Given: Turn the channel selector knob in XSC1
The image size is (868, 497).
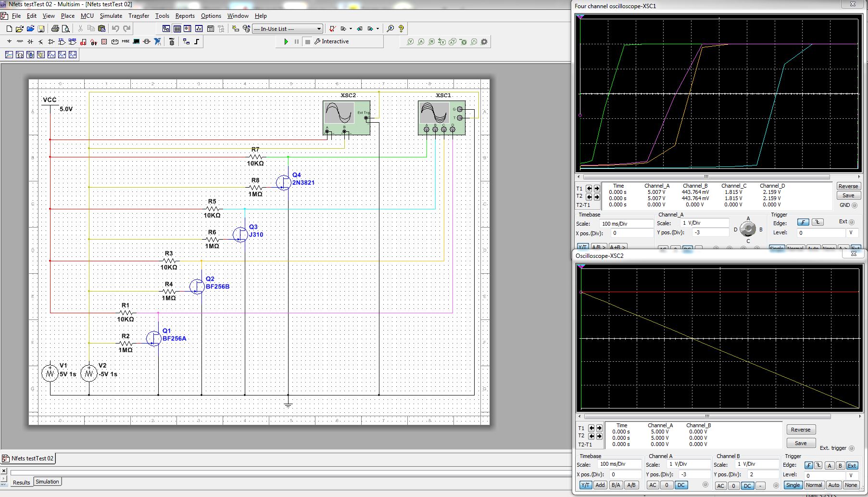Looking at the screenshot, I should pos(748,229).
